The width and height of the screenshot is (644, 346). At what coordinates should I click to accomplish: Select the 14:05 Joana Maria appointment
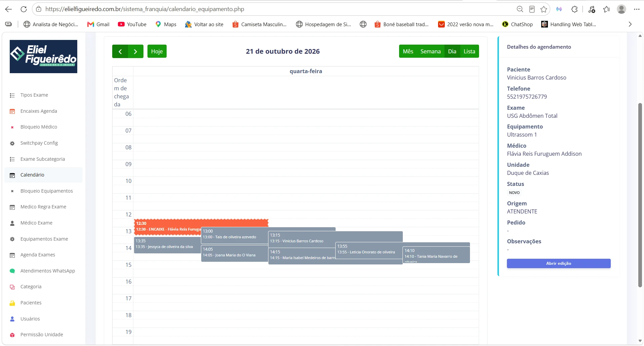click(x=234, y=253)
